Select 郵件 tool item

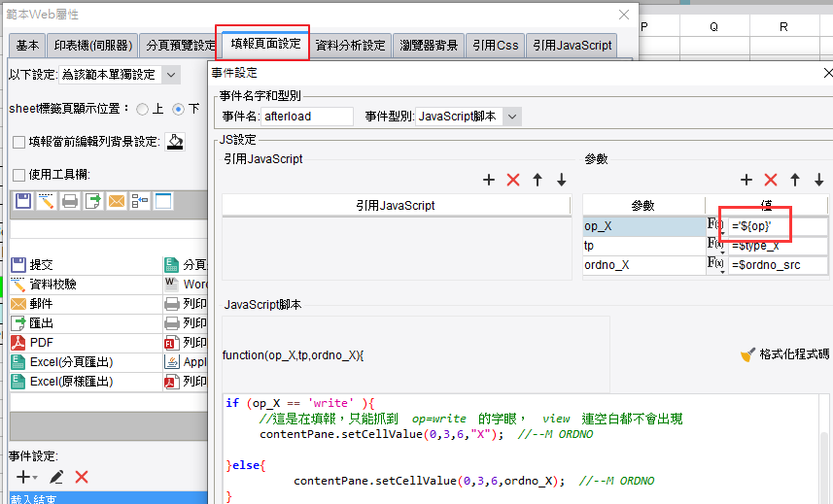point(86,304)
